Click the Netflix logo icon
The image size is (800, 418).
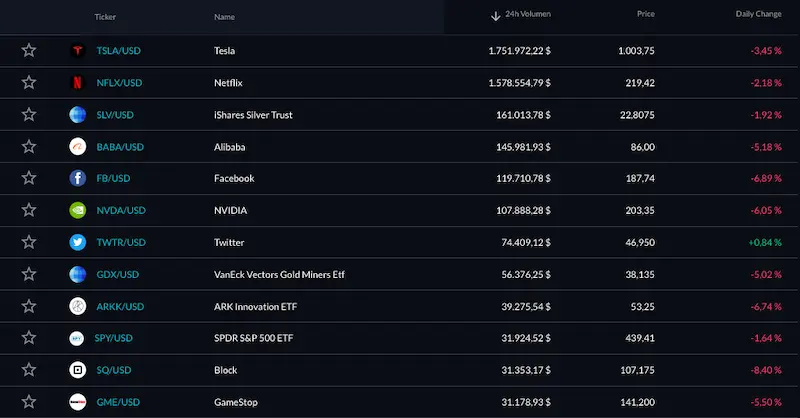[x=78, y=83]
